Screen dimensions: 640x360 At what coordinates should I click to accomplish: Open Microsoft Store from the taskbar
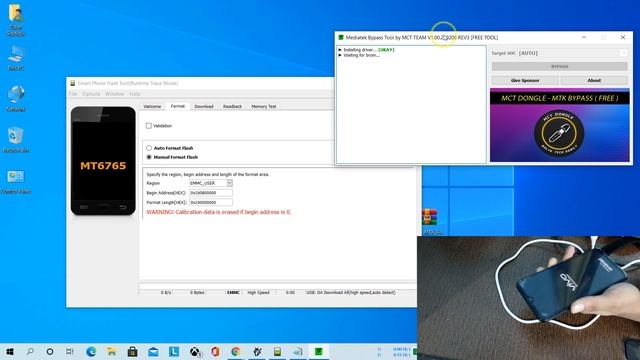pos(132,351)
